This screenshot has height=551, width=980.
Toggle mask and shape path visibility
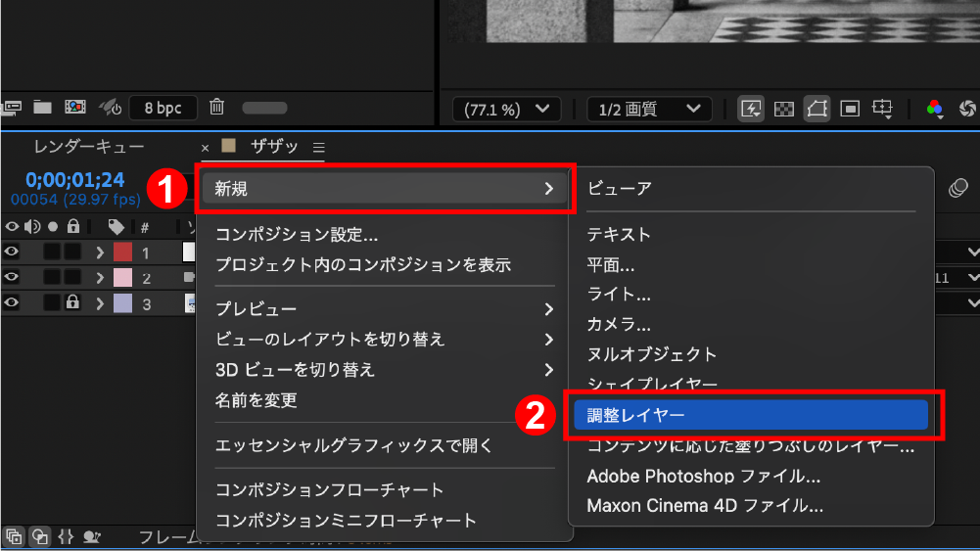pos(817,109)
